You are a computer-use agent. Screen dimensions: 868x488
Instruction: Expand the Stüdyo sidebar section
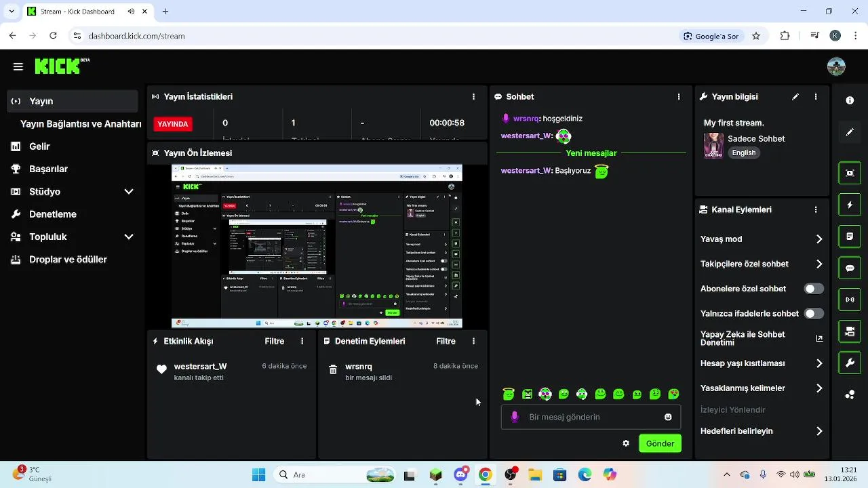129,192
